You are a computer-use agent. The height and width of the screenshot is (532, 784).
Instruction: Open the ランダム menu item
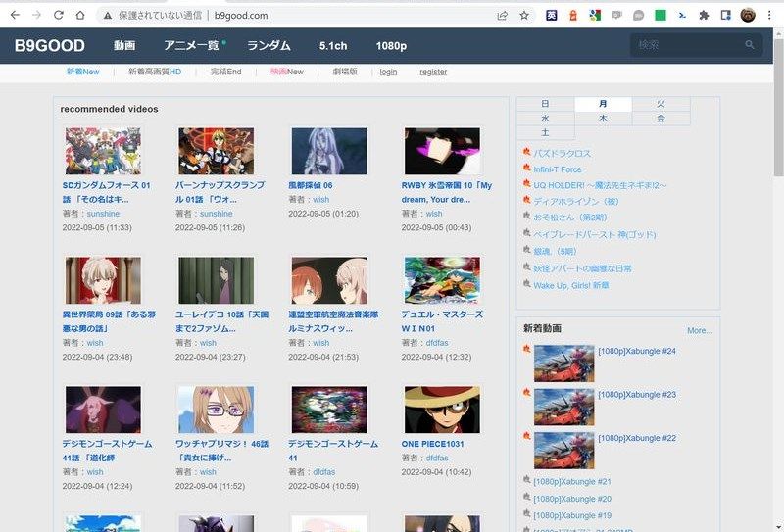pyautogui.click(x=269, y=46)
